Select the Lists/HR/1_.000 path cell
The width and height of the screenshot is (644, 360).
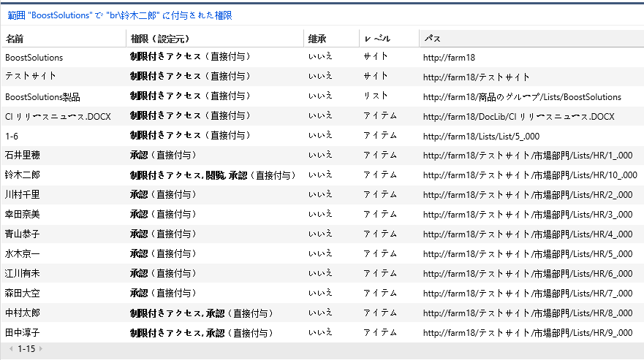[x=528, y=155]
